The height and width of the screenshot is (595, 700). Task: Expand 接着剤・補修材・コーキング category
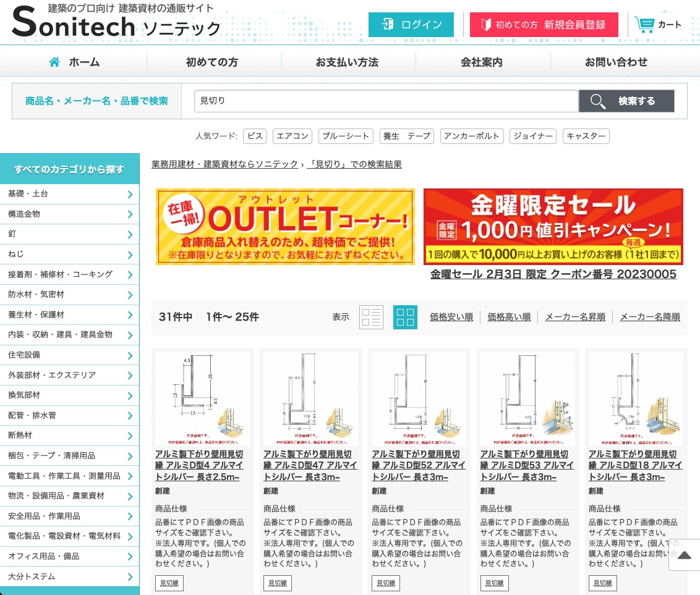coord(70,274)
